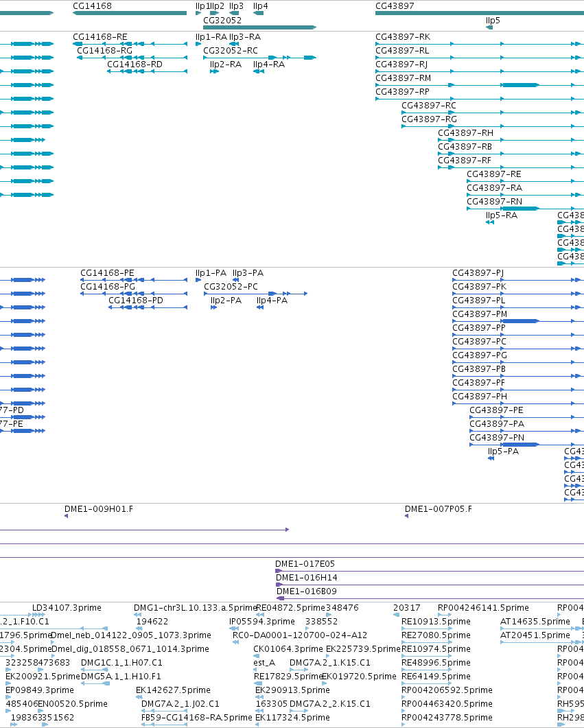
Task: Select protein CG43897-PL
Action: coord(479,300)
